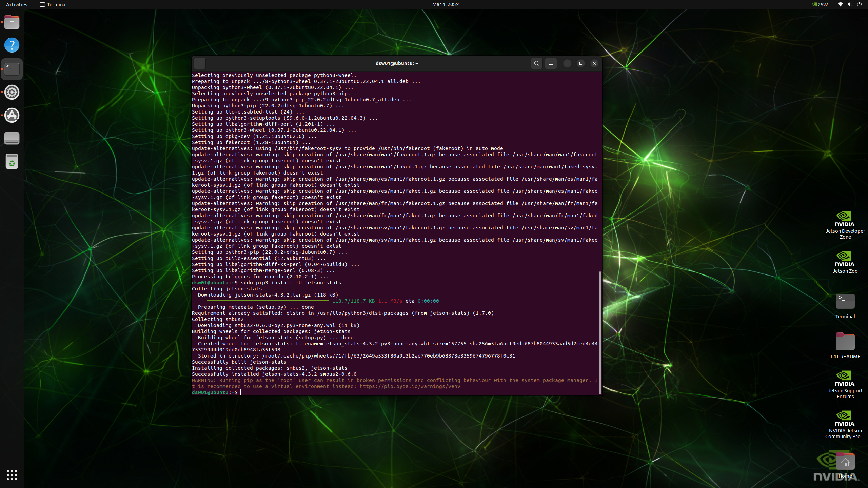The width and height of the screenshot is (868, 488).
Task: Open Activities overview
Action: [17, 4]
